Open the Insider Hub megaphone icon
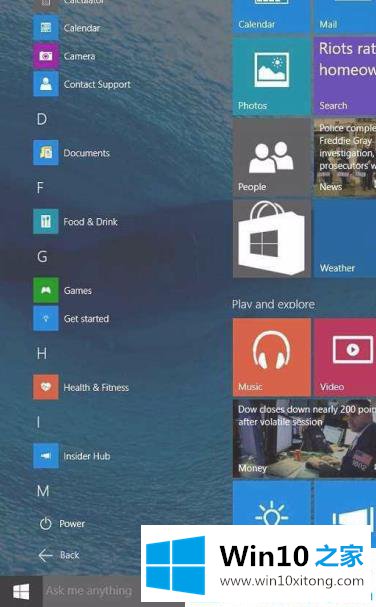Viewport: 376px width, 607px height. pos(46,456)
